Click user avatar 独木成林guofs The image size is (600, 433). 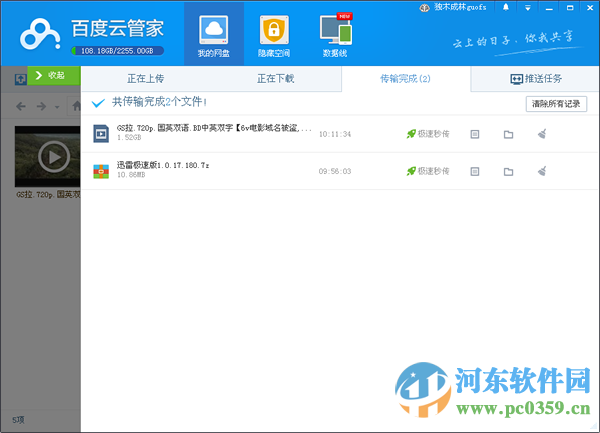pos(424,8)
